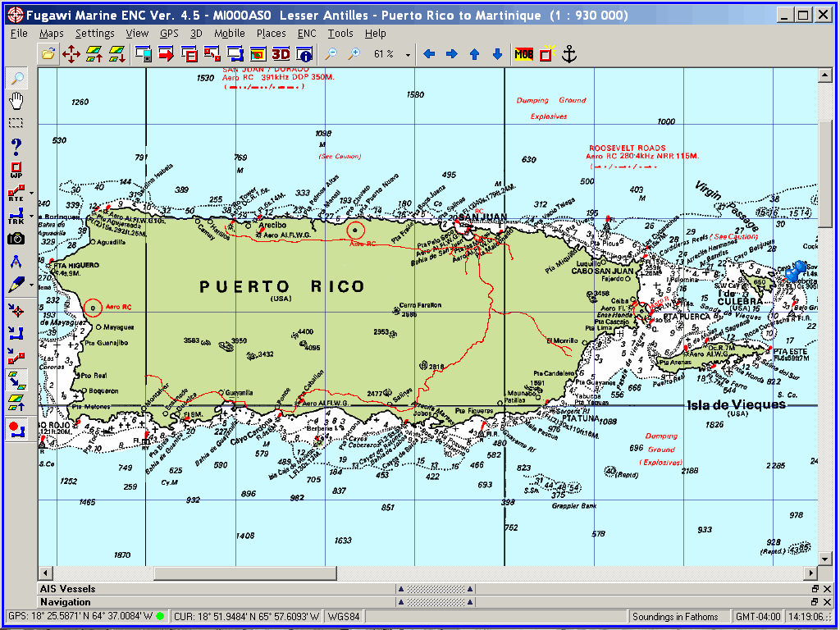Click the window with red route icon
Screen dimensions: 840x630
[212, 53]
